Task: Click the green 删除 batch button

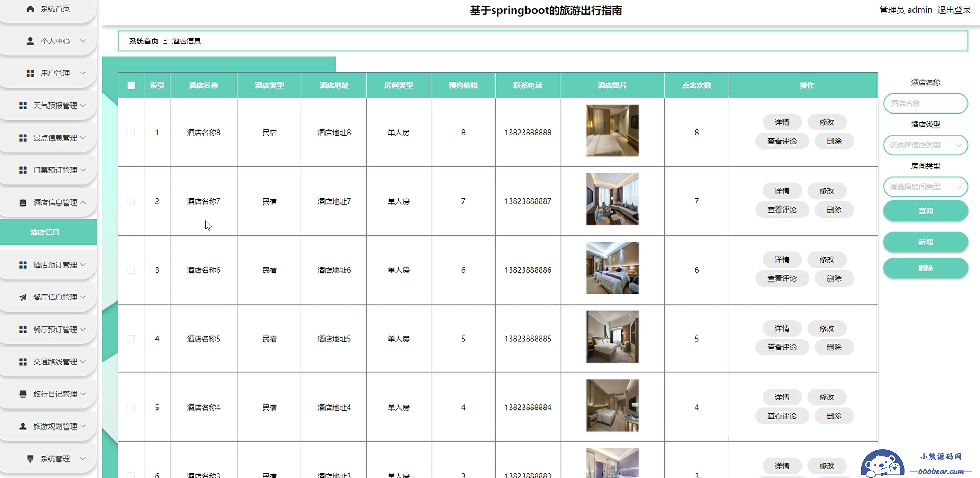Action: pos(926,269)
